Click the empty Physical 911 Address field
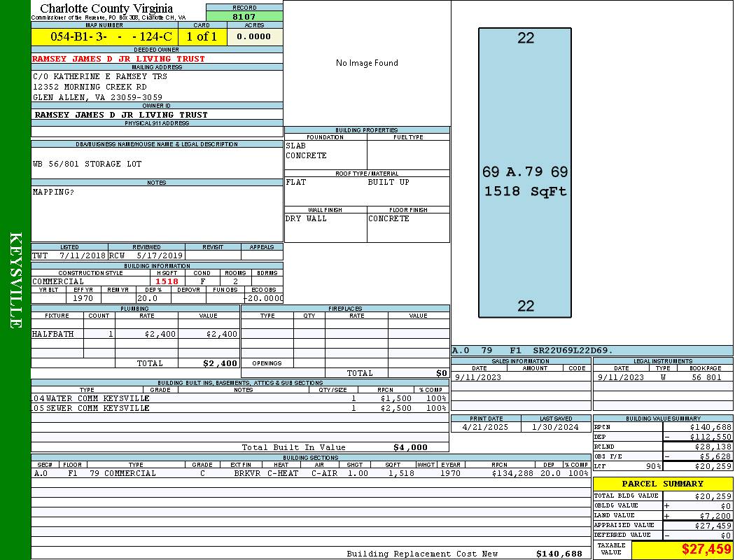The height and width of the screenshot is (560, 735). 157,131
